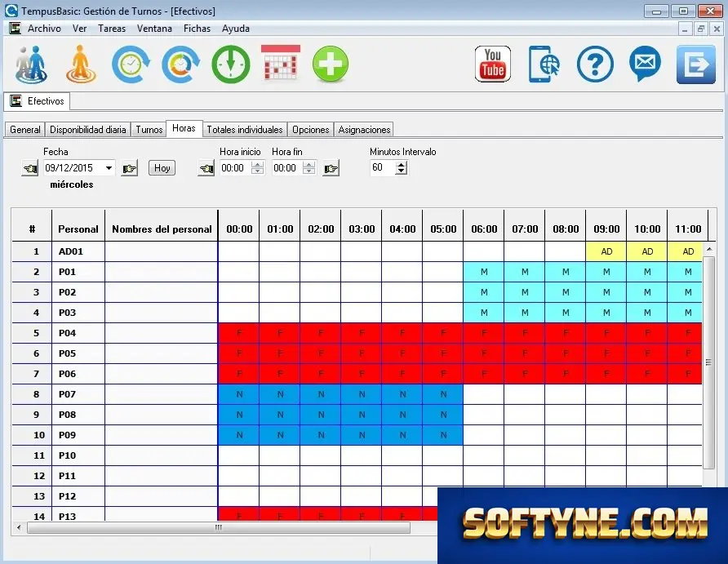Click the Hoy button

pos(162,168)
